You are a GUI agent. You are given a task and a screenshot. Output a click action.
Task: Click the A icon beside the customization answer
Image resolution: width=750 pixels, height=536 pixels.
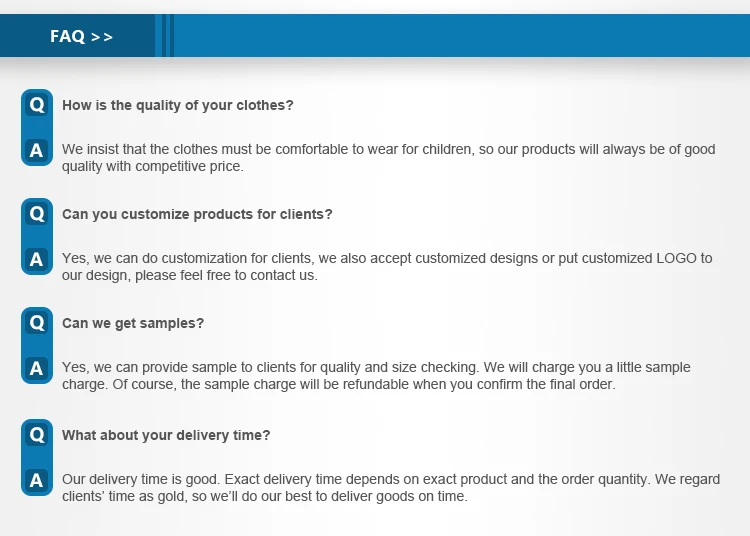coord(37,260)
